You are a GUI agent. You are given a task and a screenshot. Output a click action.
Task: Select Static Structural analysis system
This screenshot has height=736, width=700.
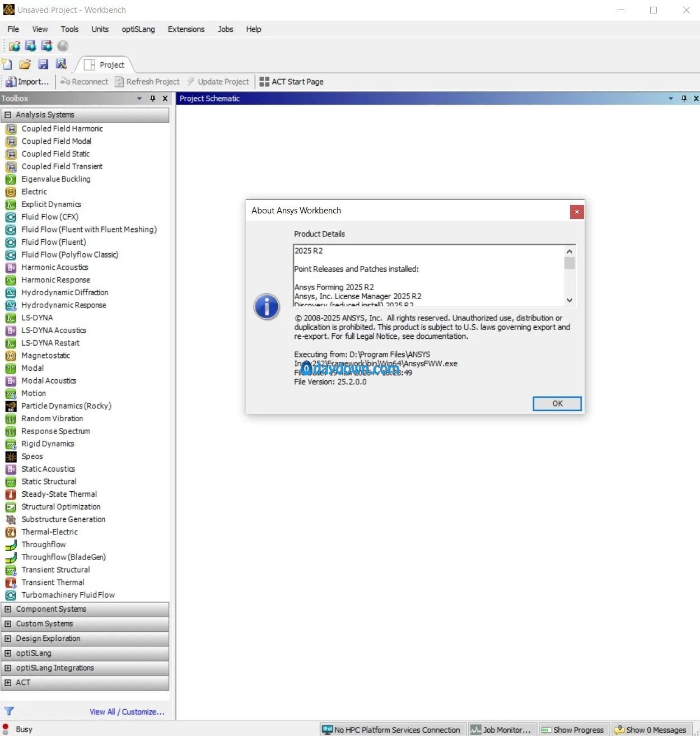click(49, 482)
